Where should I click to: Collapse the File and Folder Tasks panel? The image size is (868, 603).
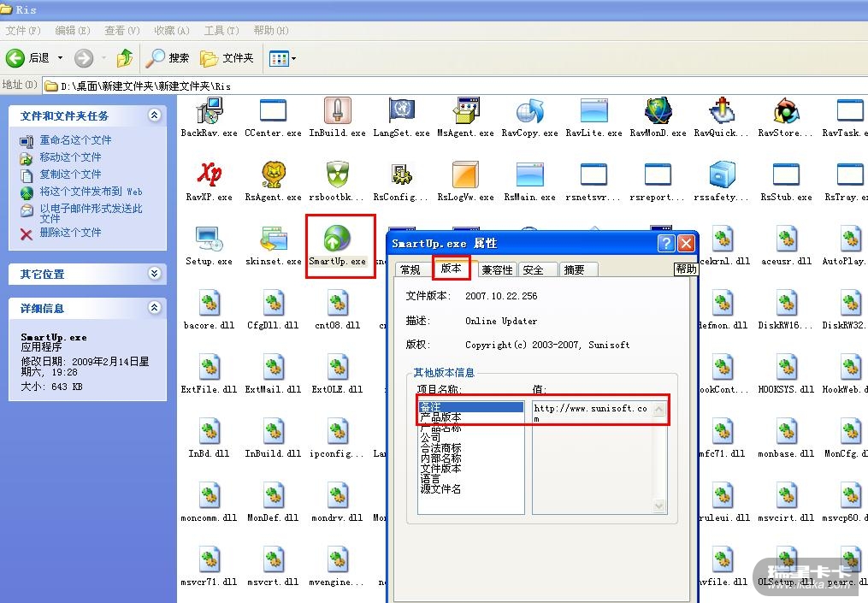[x=155, y=115]
